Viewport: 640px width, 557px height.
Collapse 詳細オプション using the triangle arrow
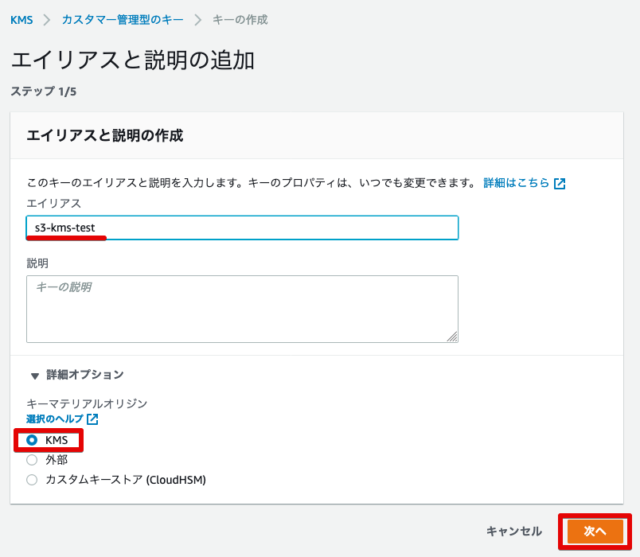(35, 375)
